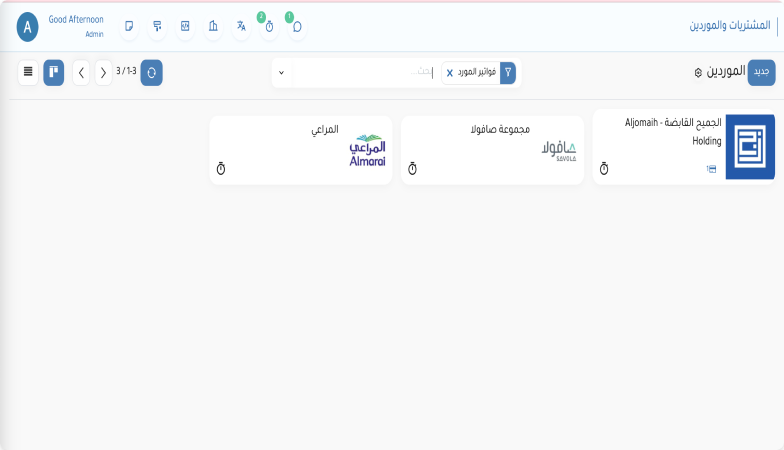Image resolution: width=784 pixels, height=450 pixels.
Task: Click the paint roller theme icon
Action: tap(157, 27)
